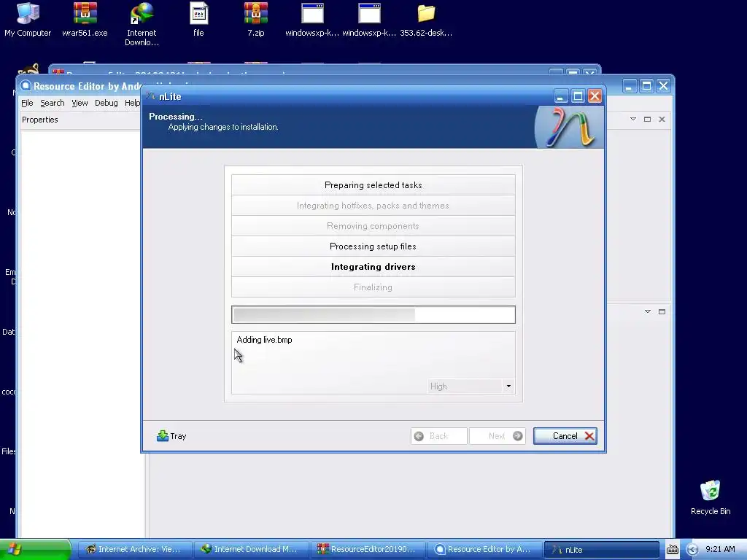Open File menu in Resource Editor
The width and height of the screenshot is (747, 560).
point(27,103)
